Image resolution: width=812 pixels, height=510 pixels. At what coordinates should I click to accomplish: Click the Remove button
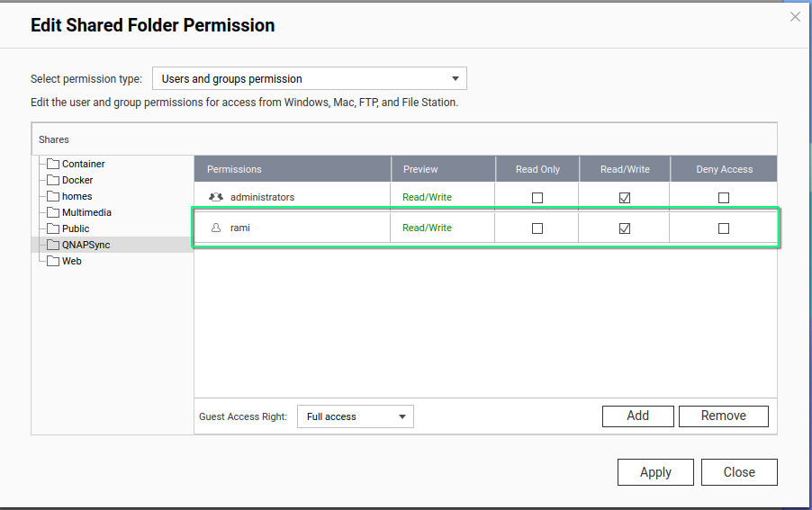coord(723,416)
